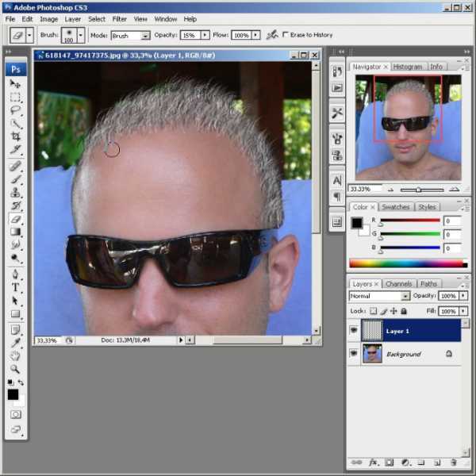The image size is (476, 476).
Task: Open status bar info menu arrow
Action: click(x=181, y=340)
